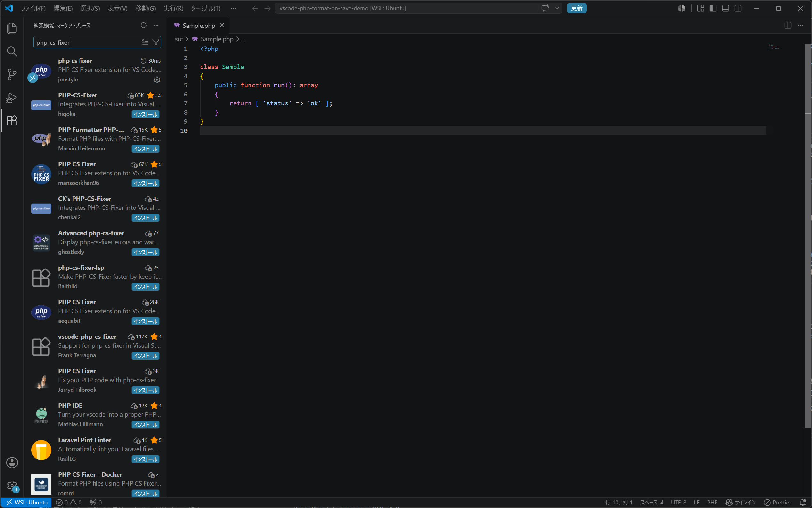Open the PHP IDE extension entry
812x508 pixels.
click(x=96, y=415)
